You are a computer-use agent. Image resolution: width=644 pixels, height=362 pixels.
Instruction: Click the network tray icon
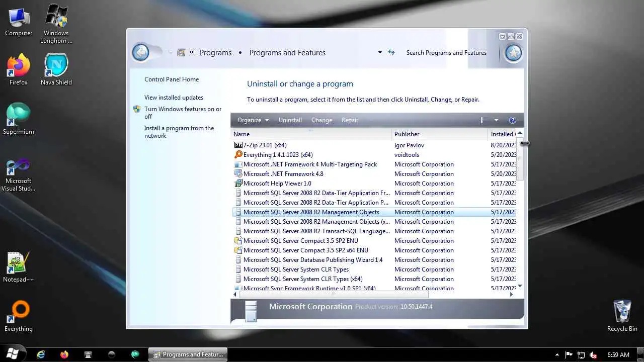[581, 355]
